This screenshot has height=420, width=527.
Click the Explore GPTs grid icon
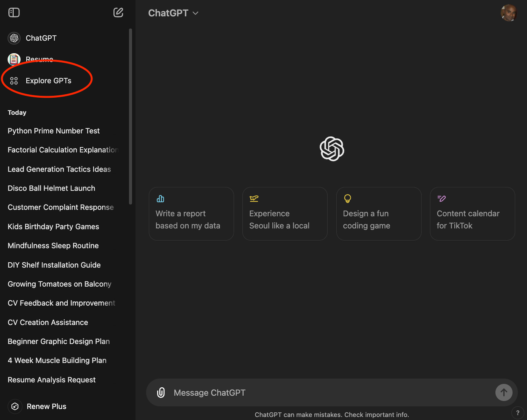(14, 81)
